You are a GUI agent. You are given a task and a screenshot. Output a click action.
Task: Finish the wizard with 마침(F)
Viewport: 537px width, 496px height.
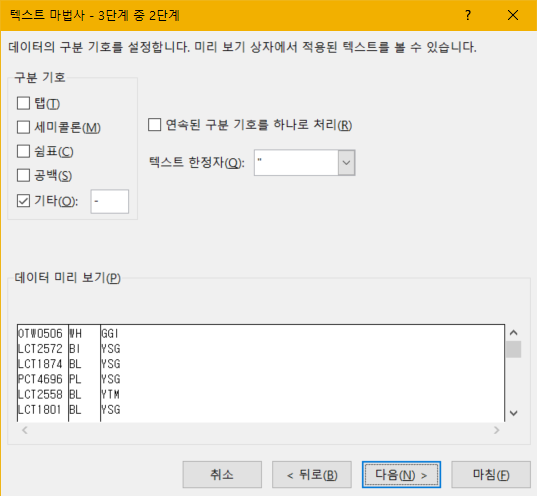491,474
